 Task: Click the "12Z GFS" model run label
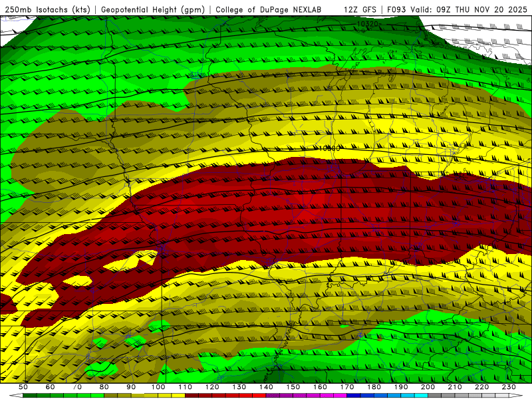click(360, 10)
